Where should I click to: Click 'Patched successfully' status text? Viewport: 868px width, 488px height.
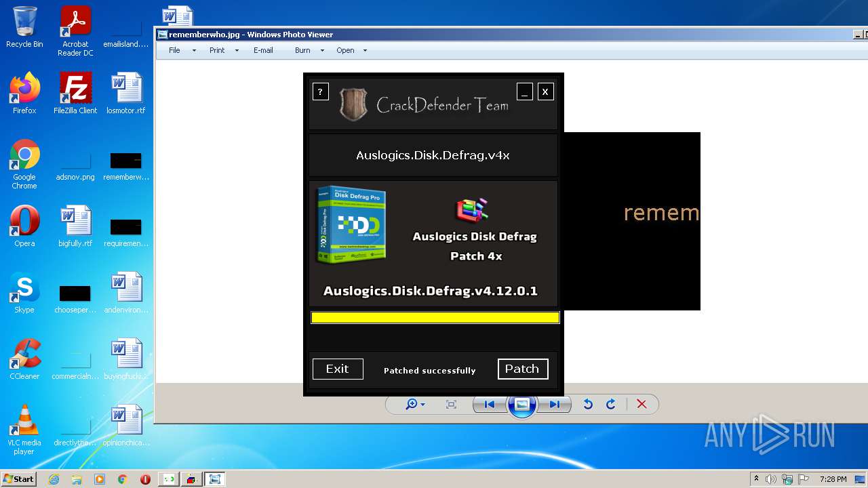pyautogui.click(x=430, y=371)
